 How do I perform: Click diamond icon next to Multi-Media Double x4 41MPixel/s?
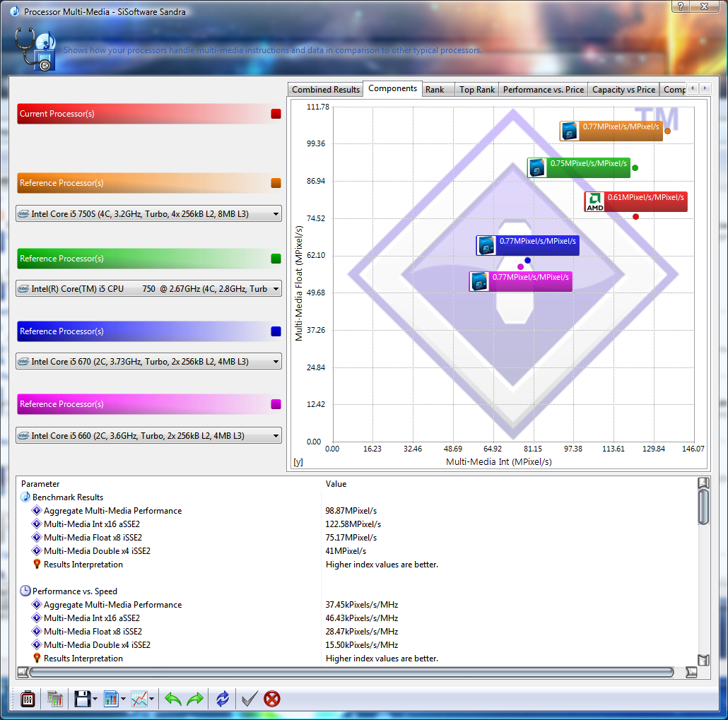pyautogui.click(x=37, y=551)
